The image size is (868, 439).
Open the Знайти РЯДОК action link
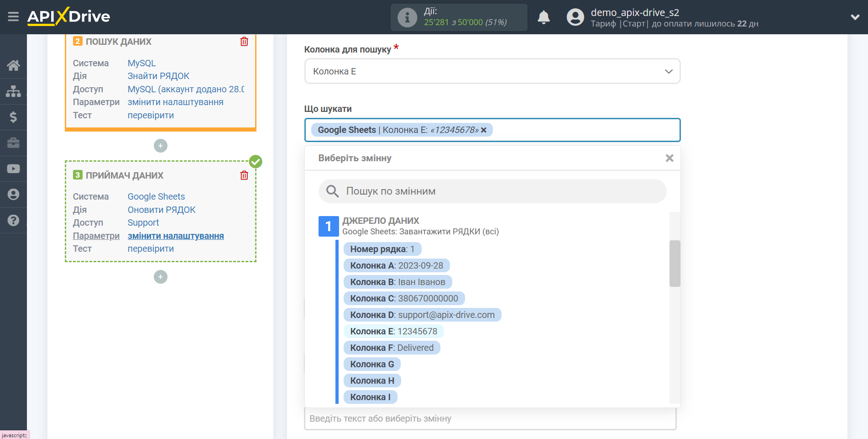(158, 76)
